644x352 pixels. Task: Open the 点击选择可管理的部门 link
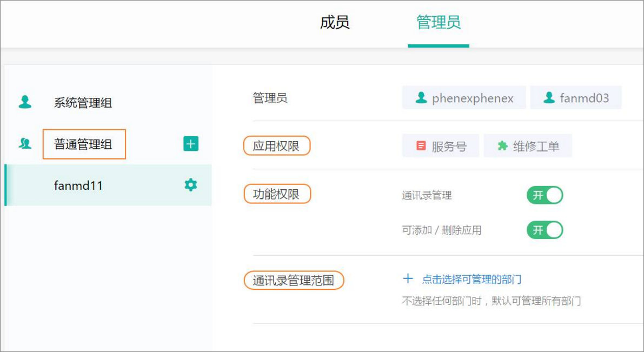click(472, 280)
